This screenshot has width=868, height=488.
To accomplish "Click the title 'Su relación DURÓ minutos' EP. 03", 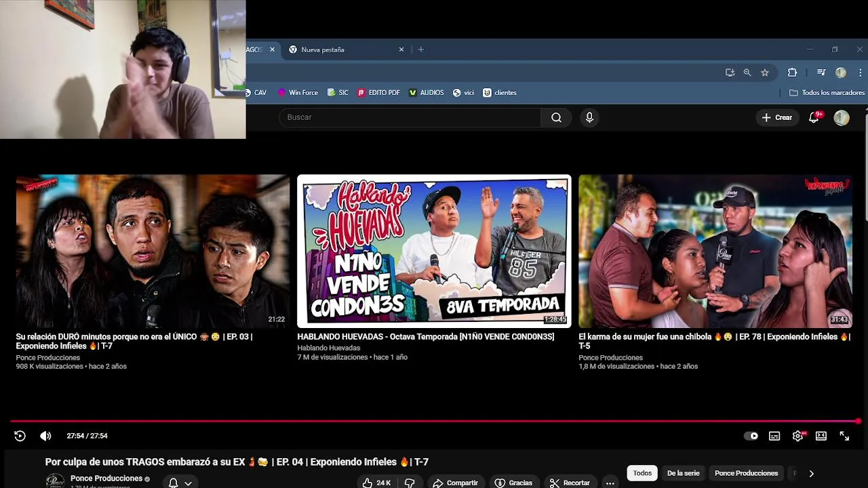I will (134, 341).
